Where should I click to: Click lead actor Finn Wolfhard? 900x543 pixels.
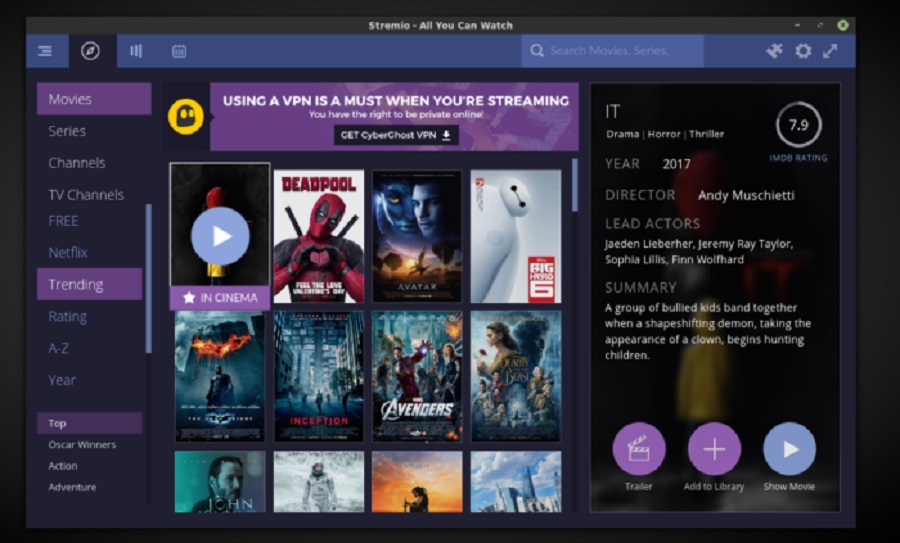(x=709, y=259)
